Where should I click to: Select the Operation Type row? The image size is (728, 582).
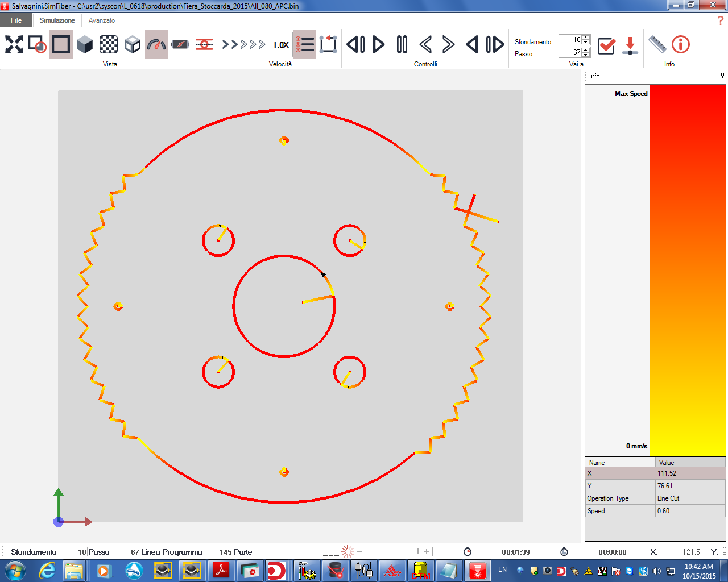tap(655, 498)
